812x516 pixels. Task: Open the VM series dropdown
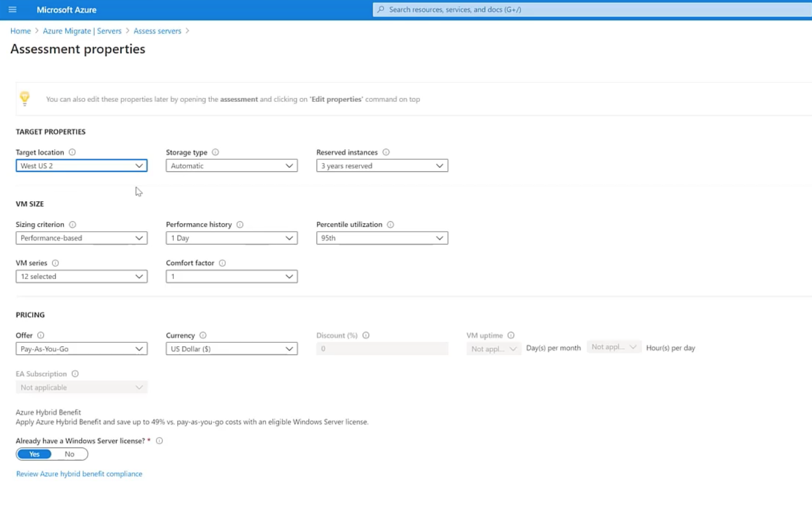[x=81, y=277]
